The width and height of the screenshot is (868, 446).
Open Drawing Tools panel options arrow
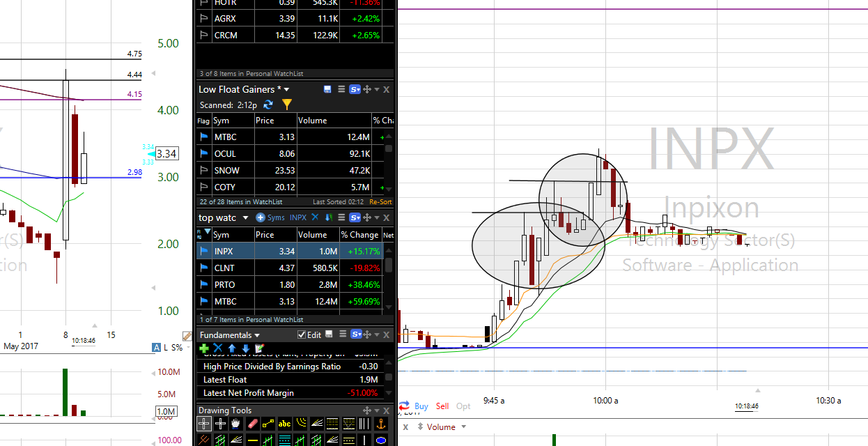377,410
